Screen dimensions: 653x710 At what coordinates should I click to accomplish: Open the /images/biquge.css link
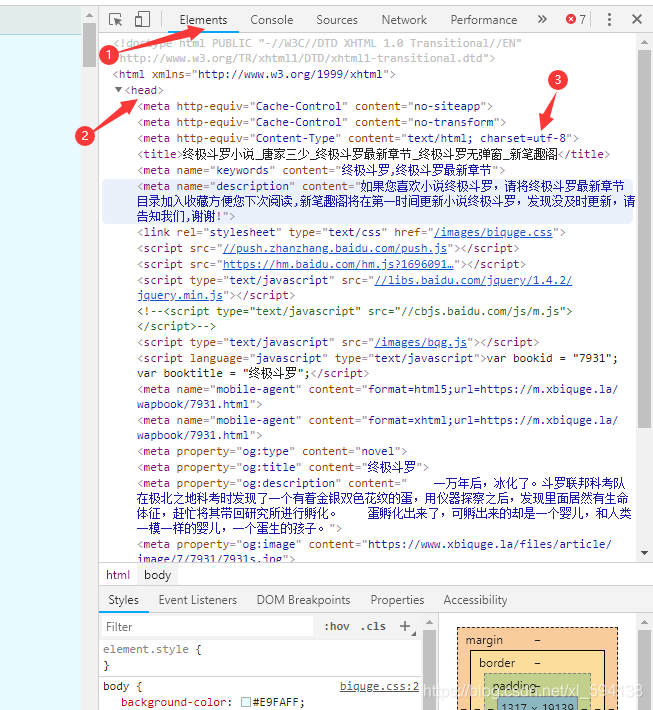click(493, 232)
